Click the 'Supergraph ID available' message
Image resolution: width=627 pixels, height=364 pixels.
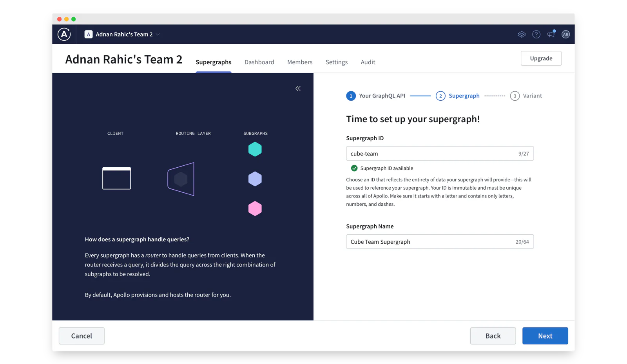pyautogui.click(x=387, y=168)
